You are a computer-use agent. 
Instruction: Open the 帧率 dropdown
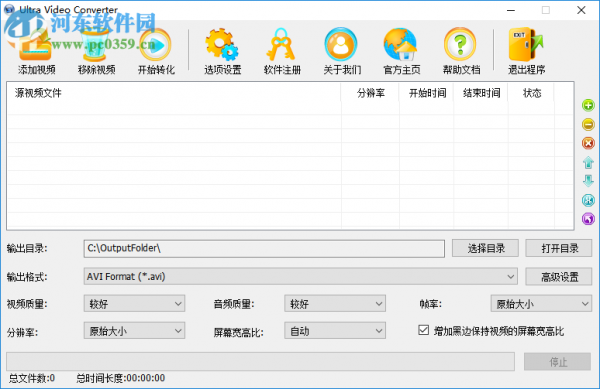tap(541, 304)
